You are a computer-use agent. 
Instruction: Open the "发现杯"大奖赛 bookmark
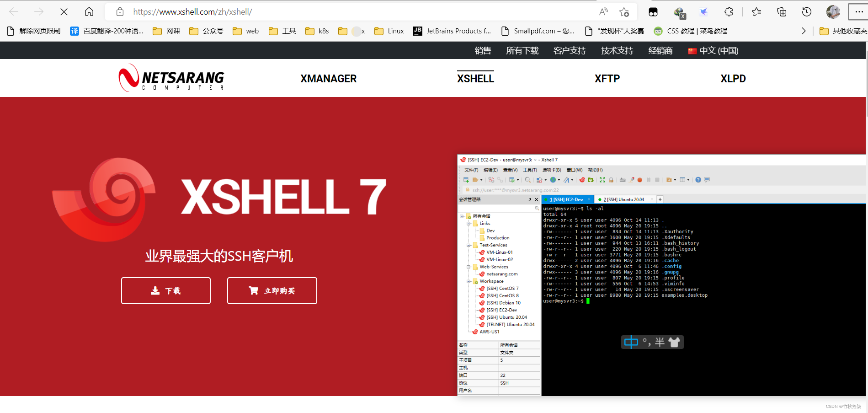pos(614,31)
